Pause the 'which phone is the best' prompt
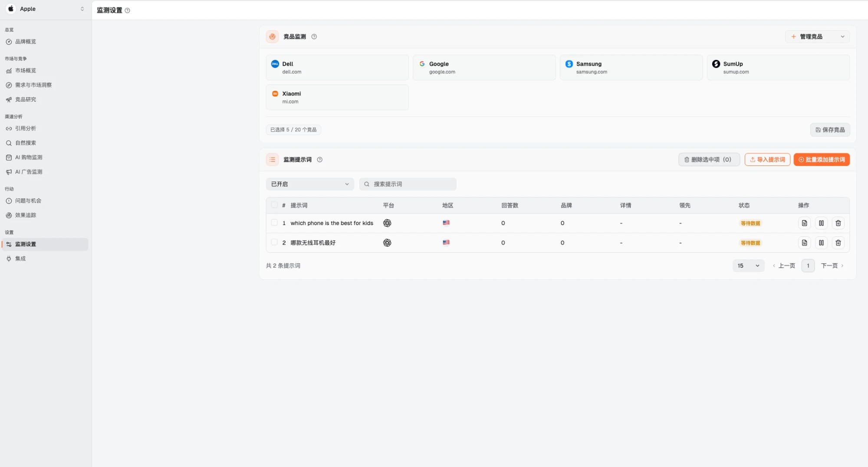This screenshot has height=467, width=868. [821, 223]
